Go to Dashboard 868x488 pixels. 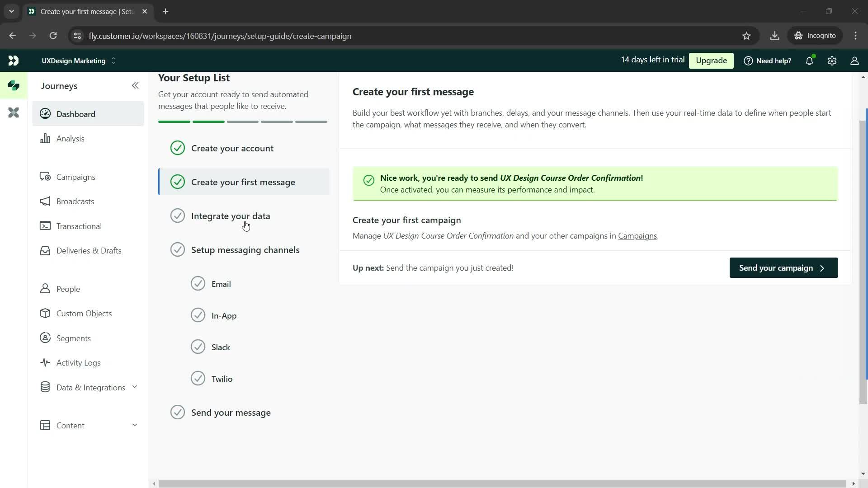[88, 114]
